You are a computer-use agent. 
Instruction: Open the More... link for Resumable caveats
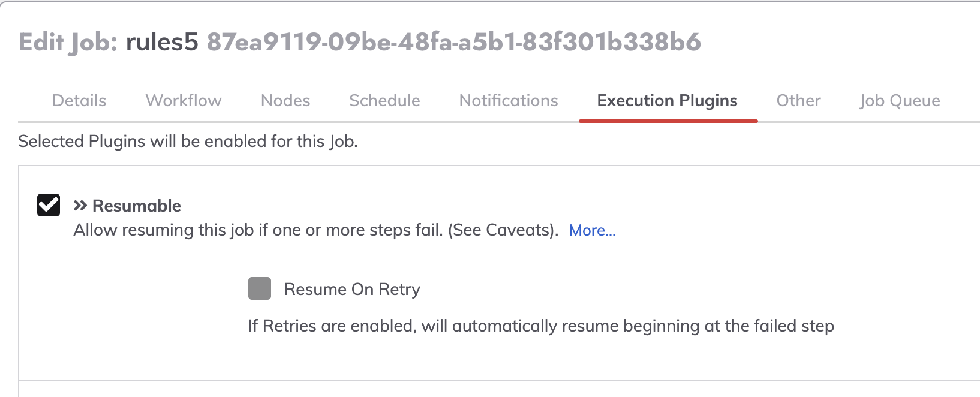[x=593, y=230]
